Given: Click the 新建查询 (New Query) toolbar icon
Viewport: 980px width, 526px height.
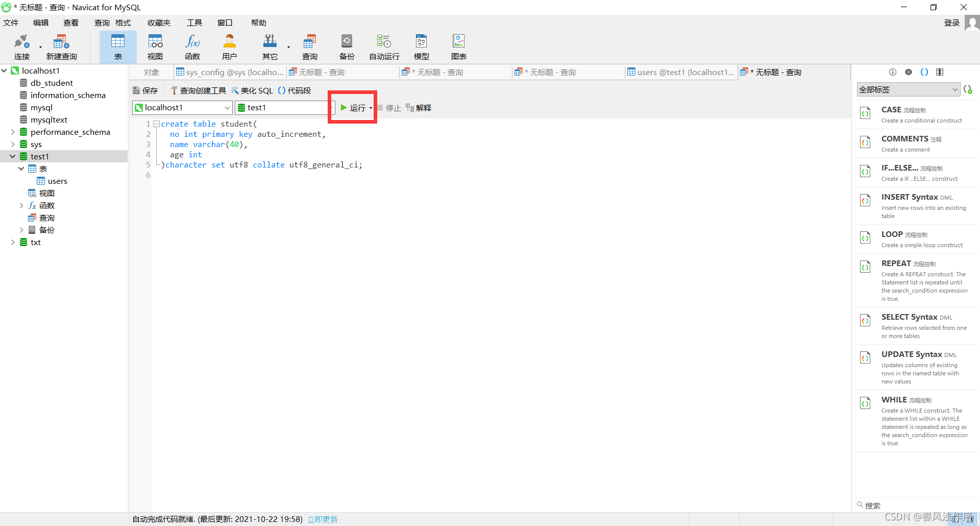Looking at the screenshot, I should pyautogui.click(x=62, y=47).
